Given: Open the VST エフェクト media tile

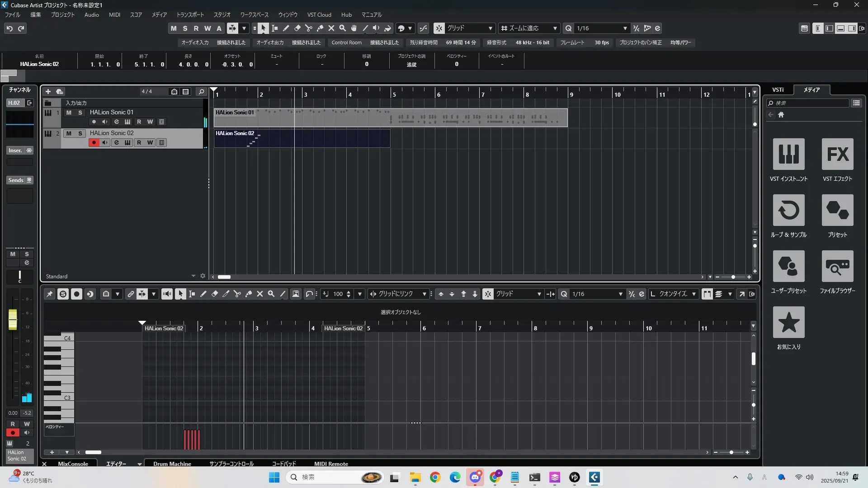Looking at the screenshot, I should (x=837, y=155).
